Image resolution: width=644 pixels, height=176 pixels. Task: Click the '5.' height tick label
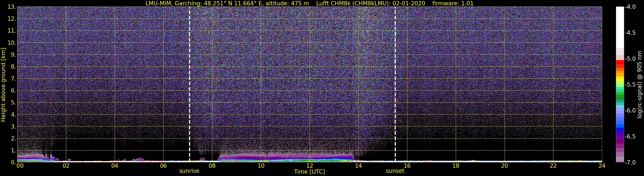[x=13, y=103]
